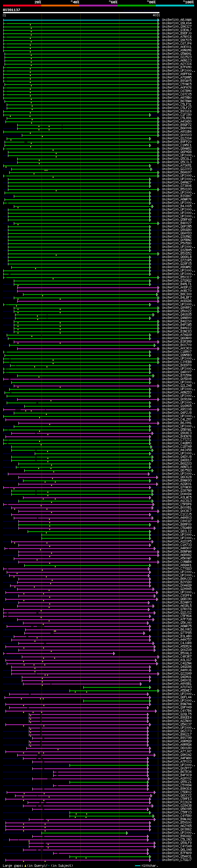
Task: Open hit UniRef100_A8JAW4
Action: tap(177, 20)
